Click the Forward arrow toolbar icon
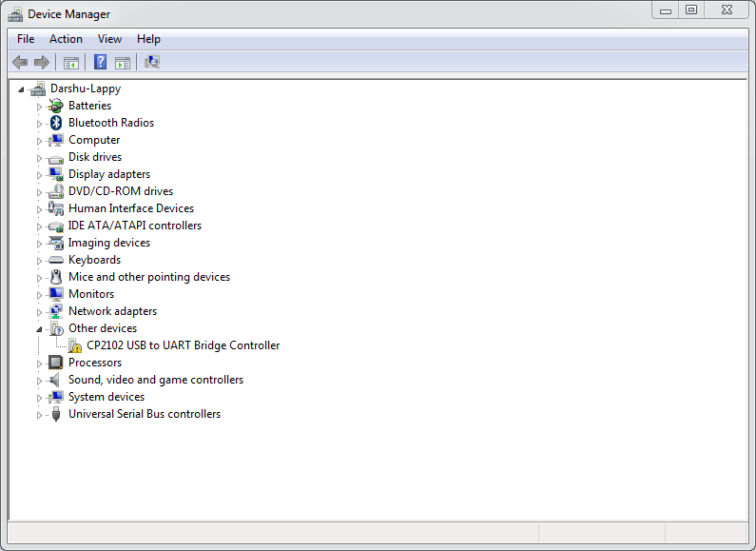The image size is (756, 551). [42, 62]
